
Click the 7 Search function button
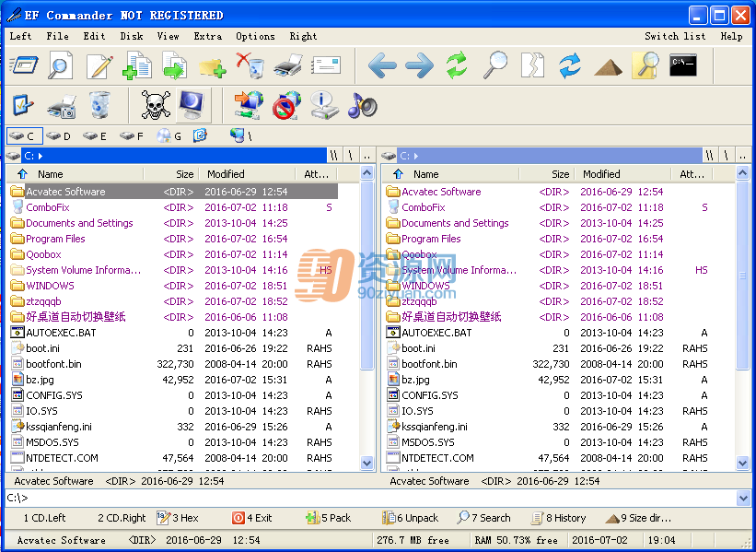click(483, 518)
